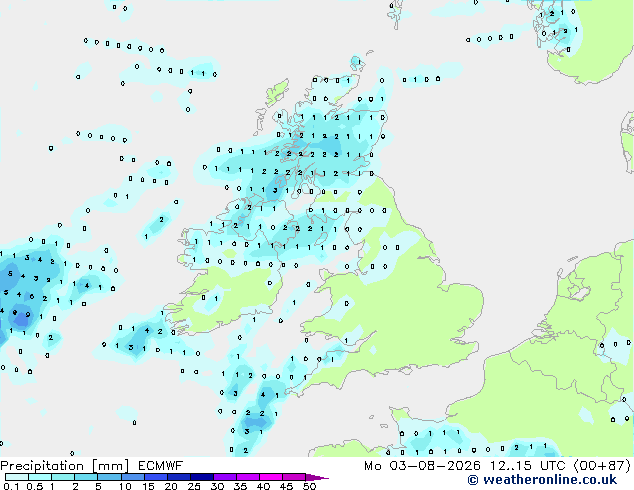Viewport: 634px width, 490px height.
Task: Click legend scale value '50'
Action: click(x=309, y=486)
